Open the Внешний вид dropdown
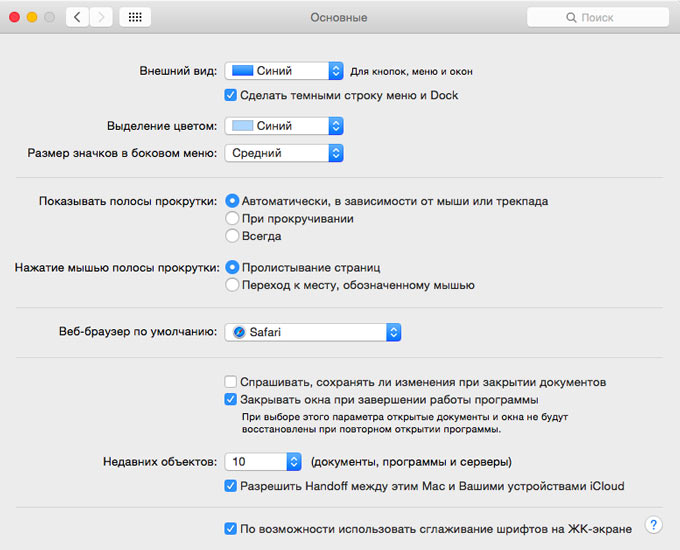Image resolution: width=680 pixels, height=550 pixels. click(284, 71)
